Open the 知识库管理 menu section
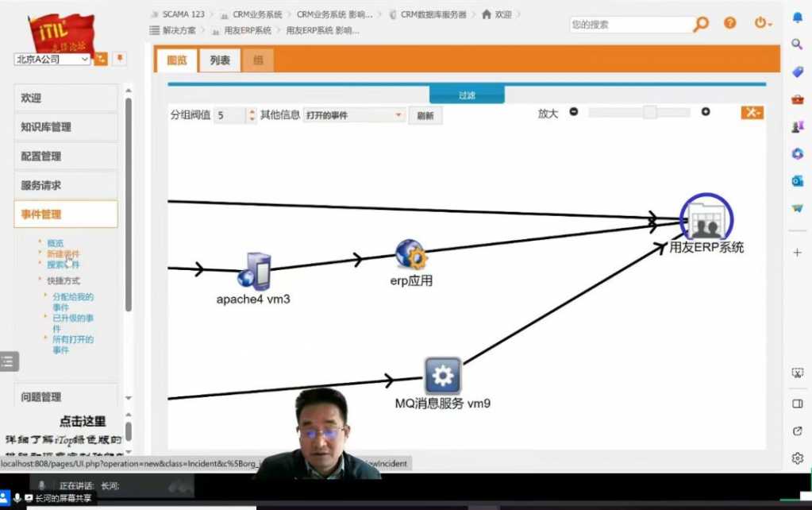Screen dimensions: 812x510 (66, 127)
